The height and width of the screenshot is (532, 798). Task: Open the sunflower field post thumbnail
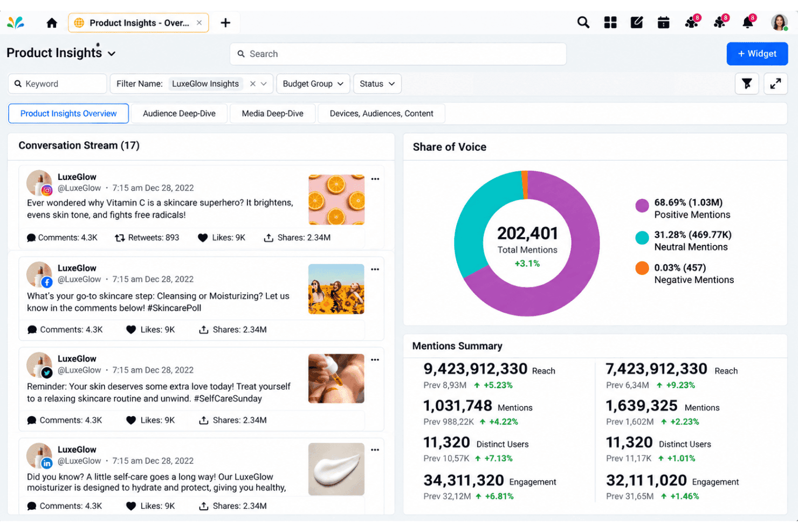tap(336, 289)
